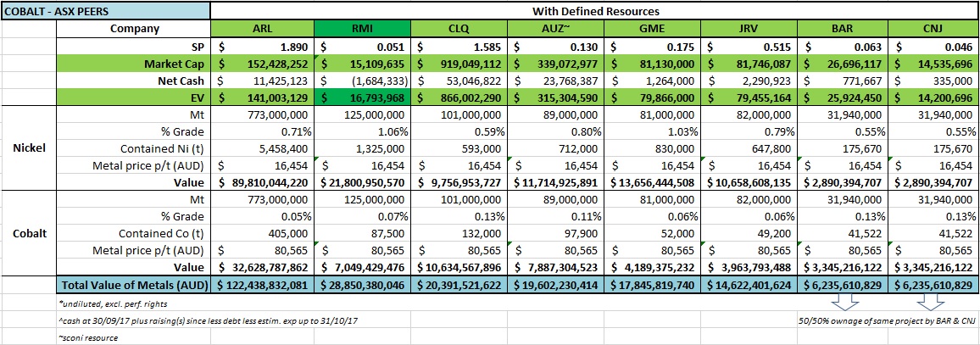Select CLQ total value 20,391,521,622
Screen dimensions: 980x345
pos(460,284)
